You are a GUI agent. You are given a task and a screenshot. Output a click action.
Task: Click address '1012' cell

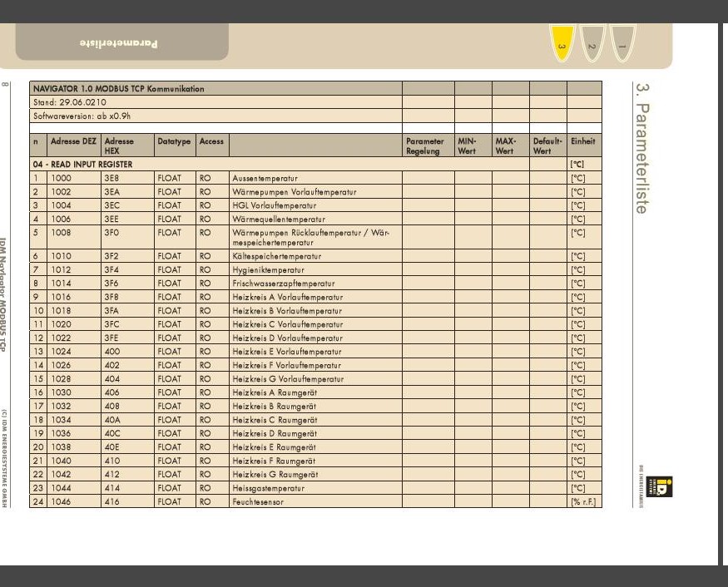point(73,269)
